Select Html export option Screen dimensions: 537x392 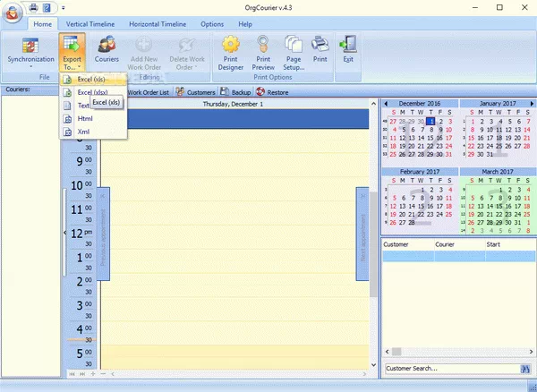85,118
